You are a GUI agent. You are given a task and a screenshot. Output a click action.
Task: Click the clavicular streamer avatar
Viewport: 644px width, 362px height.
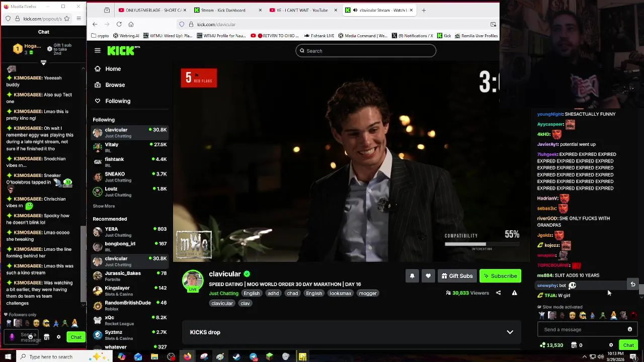[193, 281]
